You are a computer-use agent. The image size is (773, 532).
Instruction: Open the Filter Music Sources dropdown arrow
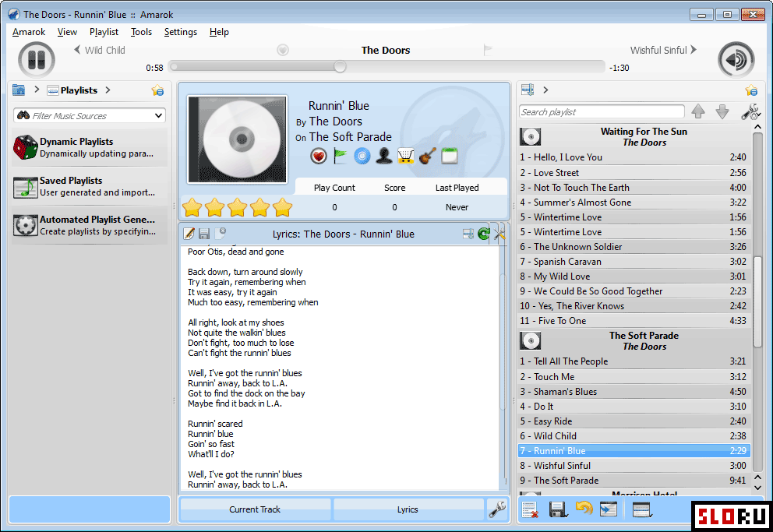point(158,116)
